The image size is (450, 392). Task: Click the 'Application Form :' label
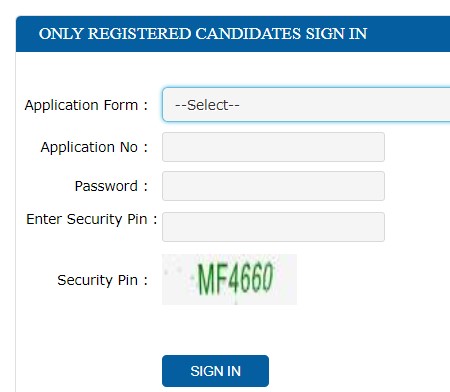86,105
